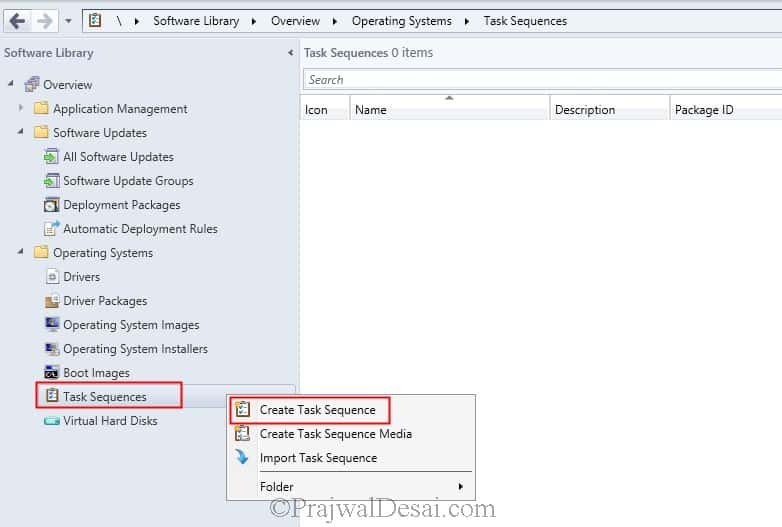782x527 pixels.
Task: Open navigation history dropdown arrow
Action: coord(68,21)
